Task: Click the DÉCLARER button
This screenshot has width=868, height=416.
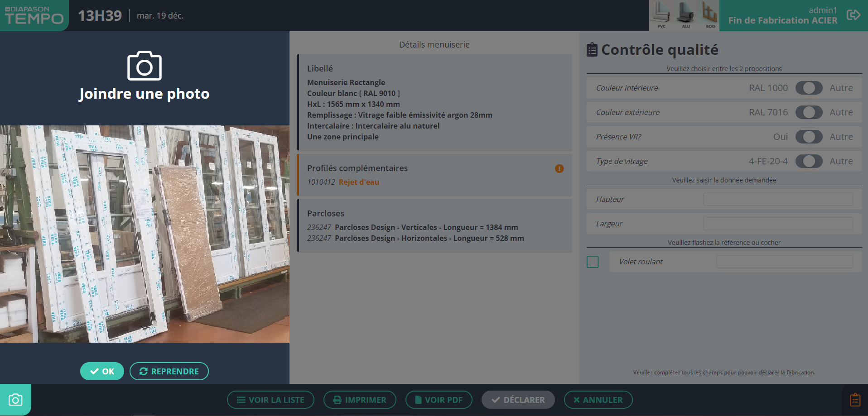Action: pyautogui.click(x=518, y=400)
